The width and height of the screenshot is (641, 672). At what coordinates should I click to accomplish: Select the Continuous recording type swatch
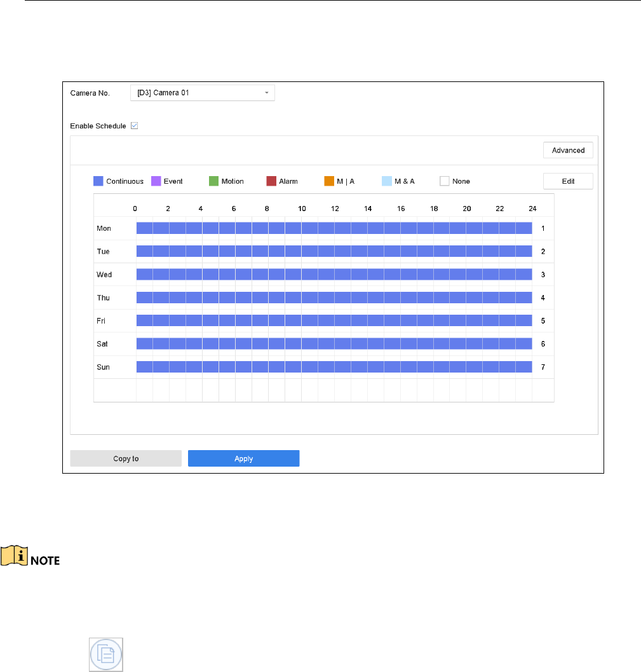[98, 181]
